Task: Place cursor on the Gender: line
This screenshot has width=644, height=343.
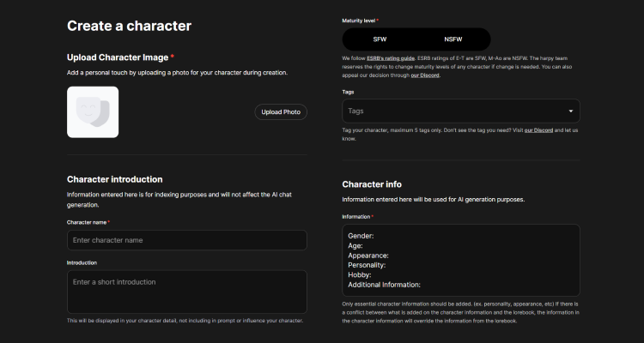Action: (361, 236)
